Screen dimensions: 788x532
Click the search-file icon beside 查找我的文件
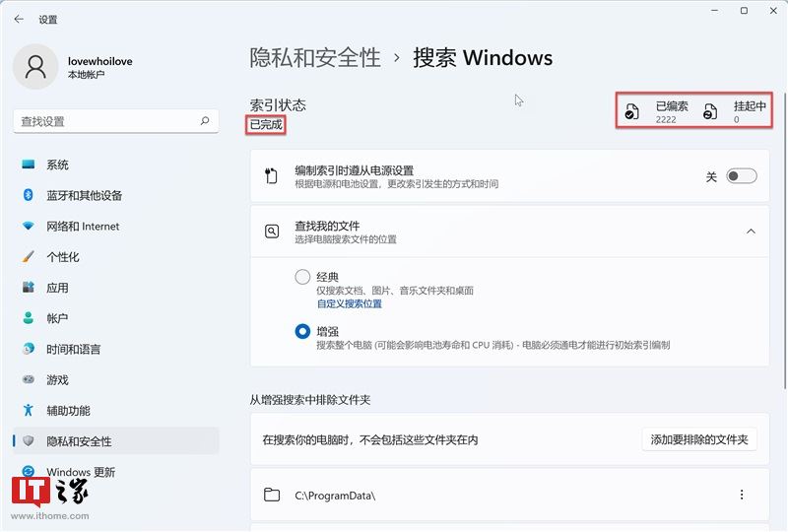272,232
